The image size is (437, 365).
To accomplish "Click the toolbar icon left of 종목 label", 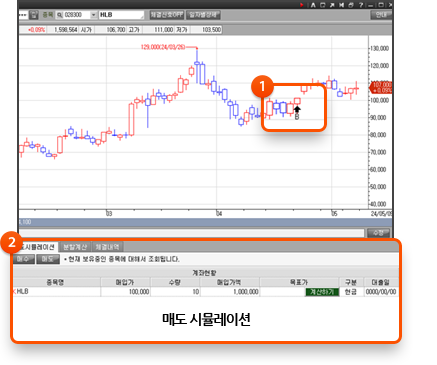I will coord(34,15).
